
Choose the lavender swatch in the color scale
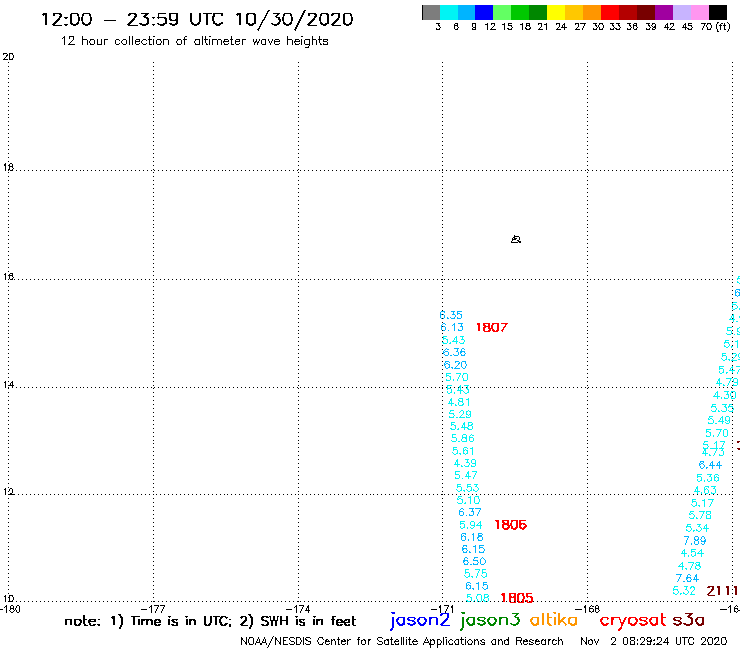pos(682,12)
